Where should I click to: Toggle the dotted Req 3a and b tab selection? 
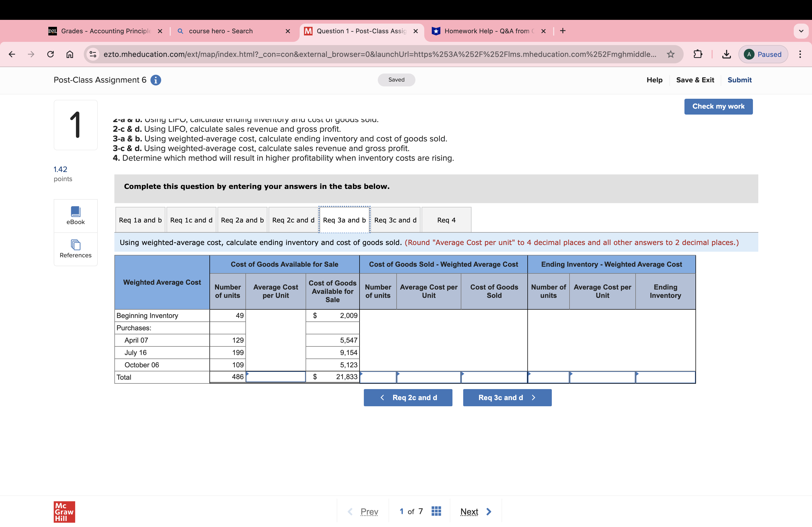(x=344, y=220)
